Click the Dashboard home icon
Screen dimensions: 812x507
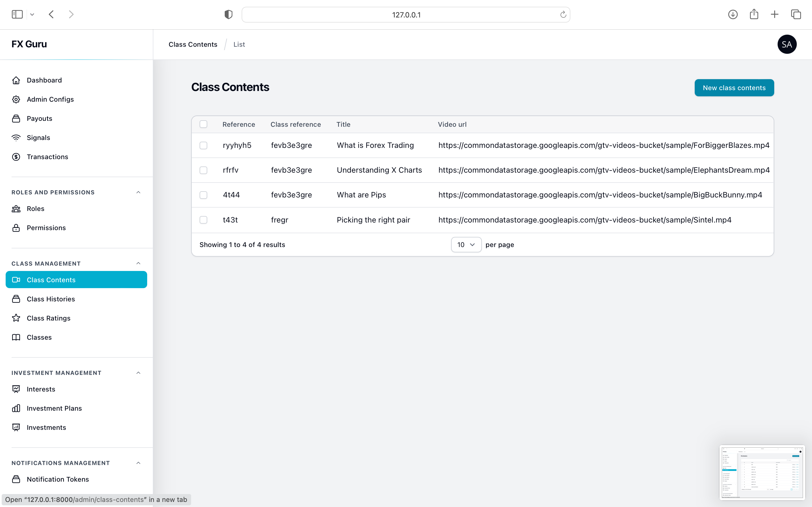pyautogui.click(x=16, y=80)
